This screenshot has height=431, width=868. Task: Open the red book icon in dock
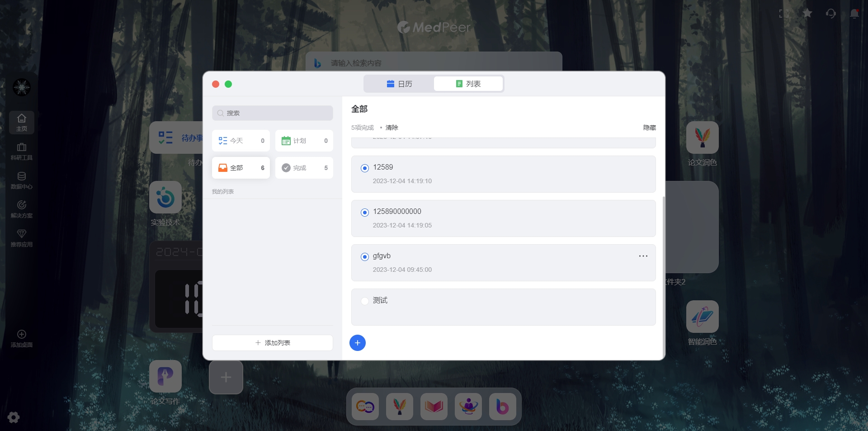[x=434, y=407]
